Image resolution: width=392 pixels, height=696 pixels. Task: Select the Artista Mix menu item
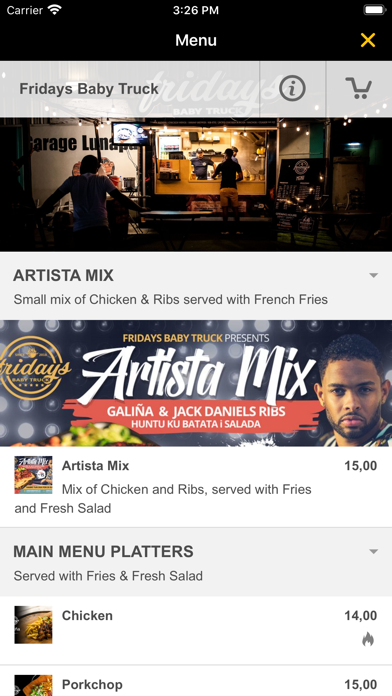pyautogui.click(x=196, y=487)
